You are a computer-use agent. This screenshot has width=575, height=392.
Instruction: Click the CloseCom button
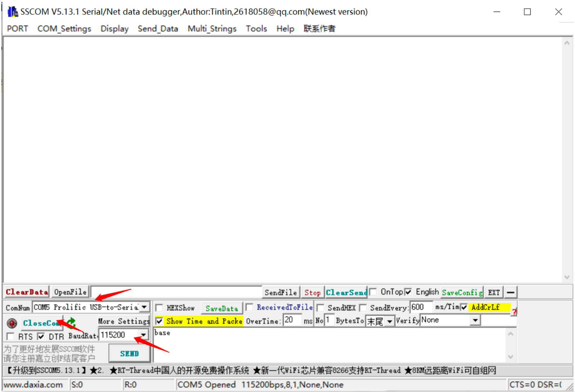point(41,323)
